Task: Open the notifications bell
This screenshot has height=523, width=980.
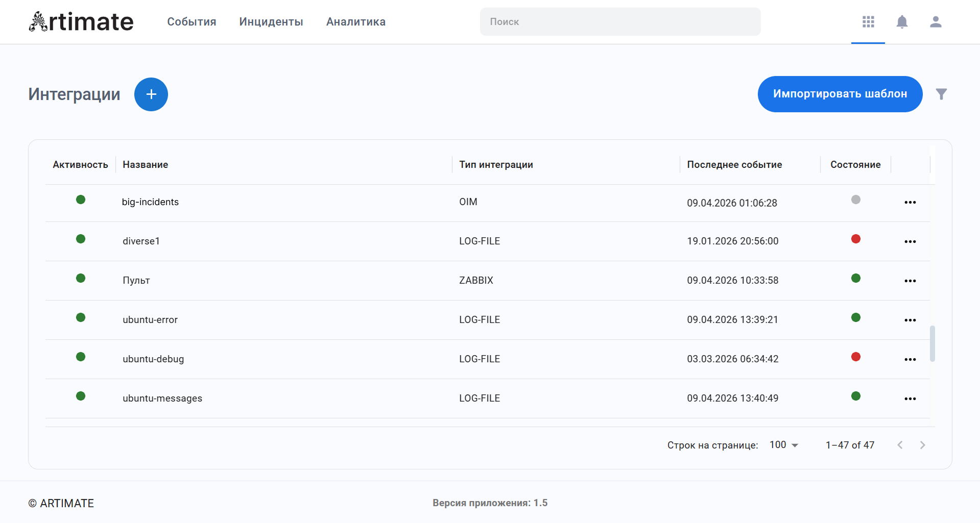Action: 902,22
